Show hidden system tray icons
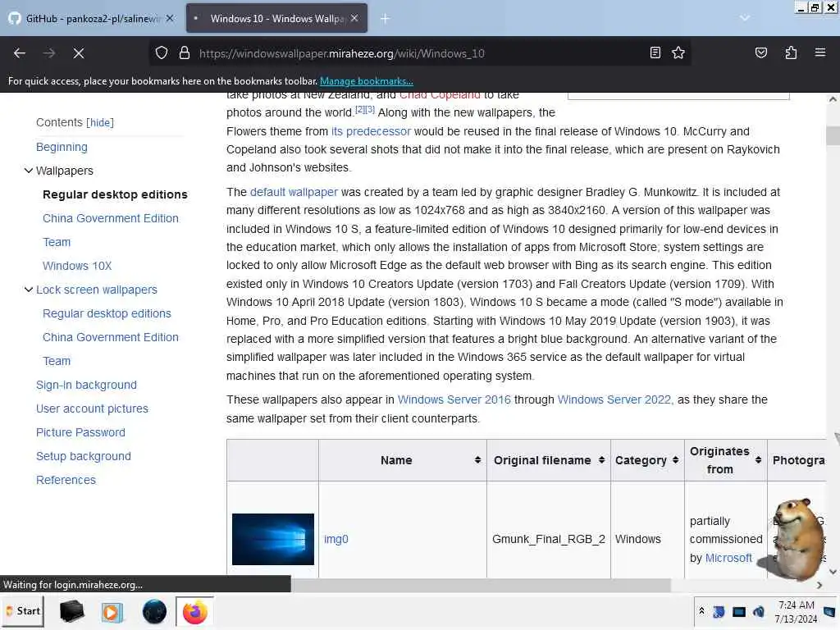840x630 pixels. 702,611
